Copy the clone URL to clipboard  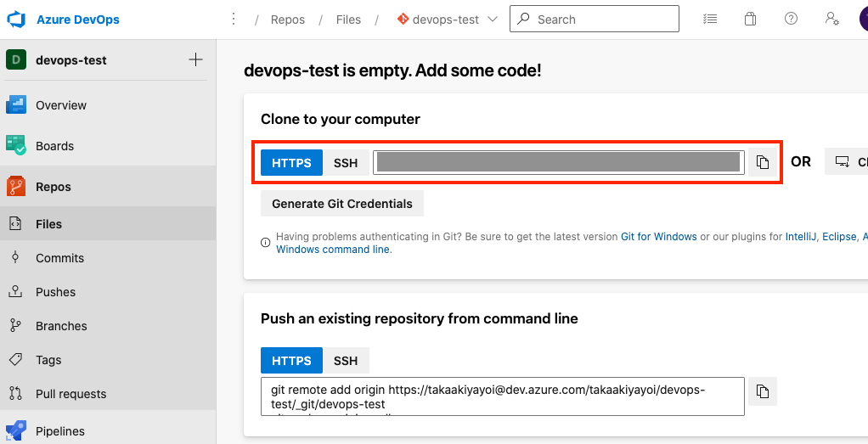763,162
